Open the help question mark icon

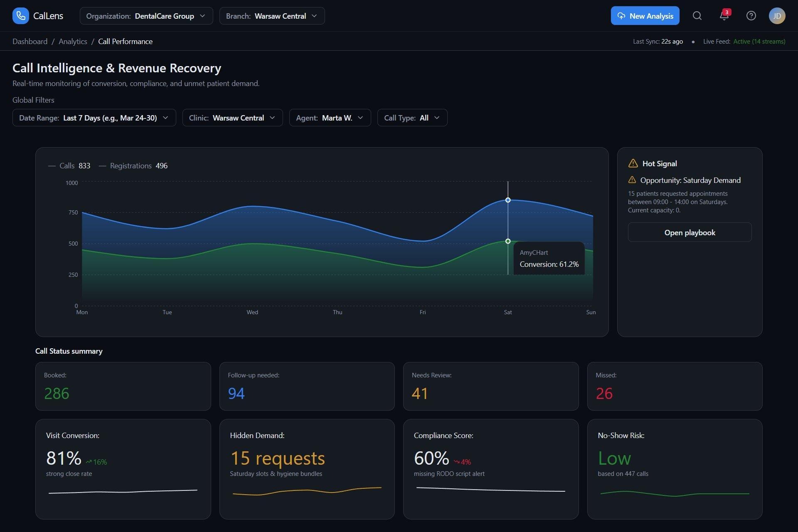tap(751, 16)
